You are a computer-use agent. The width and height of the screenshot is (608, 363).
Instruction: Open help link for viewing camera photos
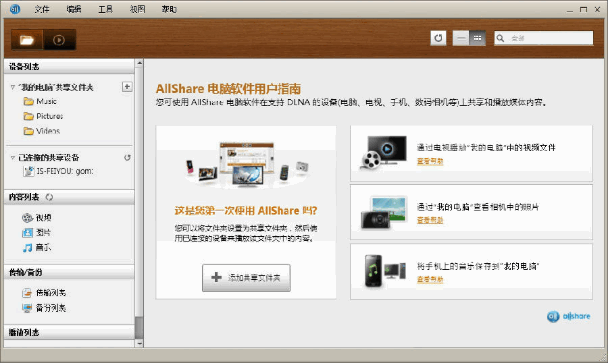[430, 220]
